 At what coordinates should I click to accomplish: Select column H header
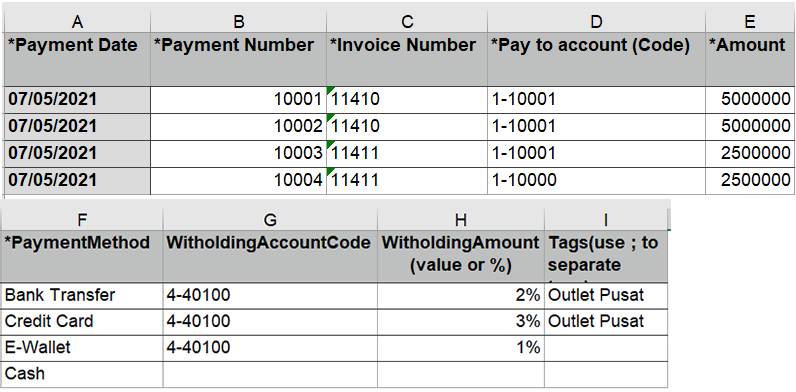(461, 219)
